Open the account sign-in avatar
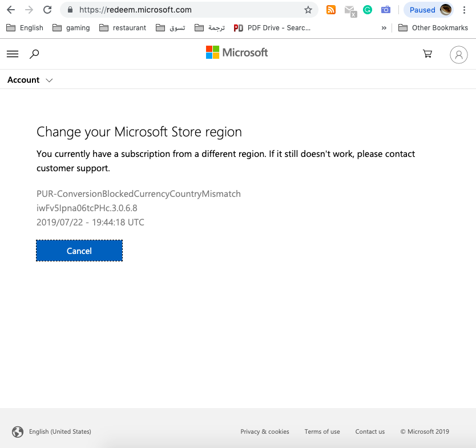The image size is (476, 448). pyautogui.click(x=459, y=55)
